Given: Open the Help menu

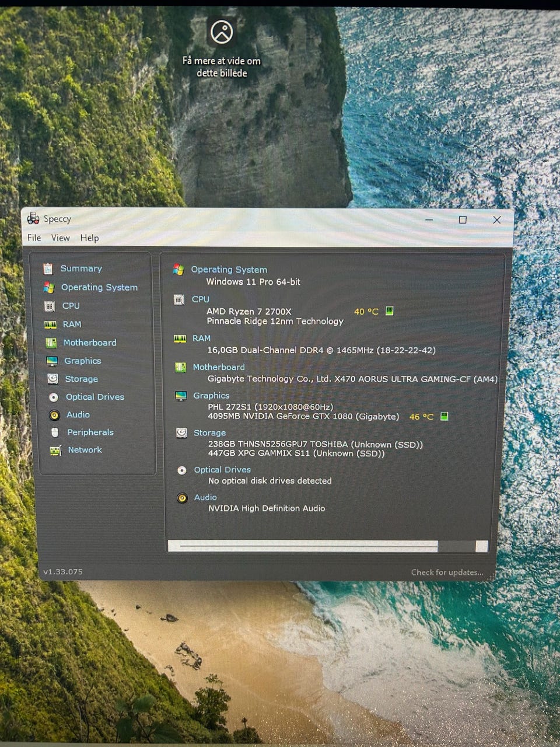Looking at the screenshot, I should click(x=89, y=238).
